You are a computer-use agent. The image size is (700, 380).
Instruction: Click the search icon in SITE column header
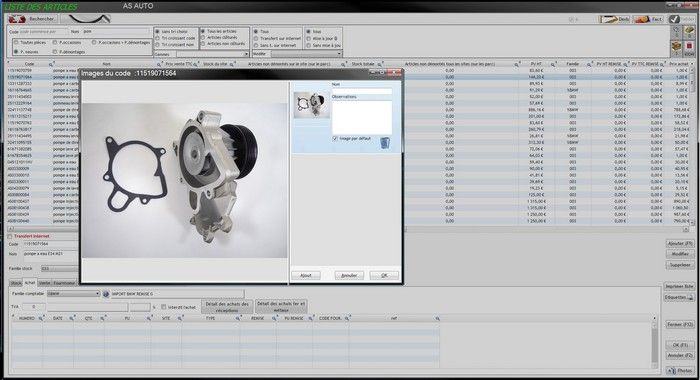point(179,318)
